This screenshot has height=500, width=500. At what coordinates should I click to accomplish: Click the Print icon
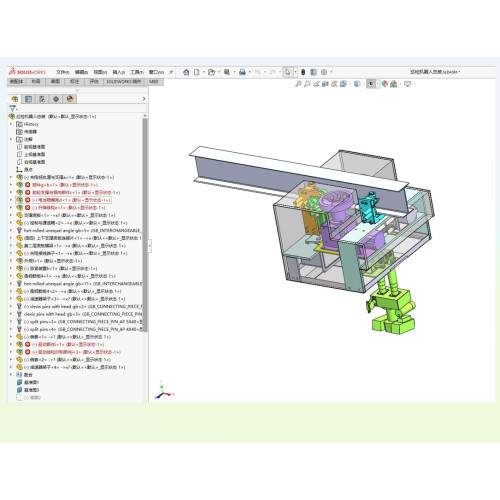pos(242,72)
